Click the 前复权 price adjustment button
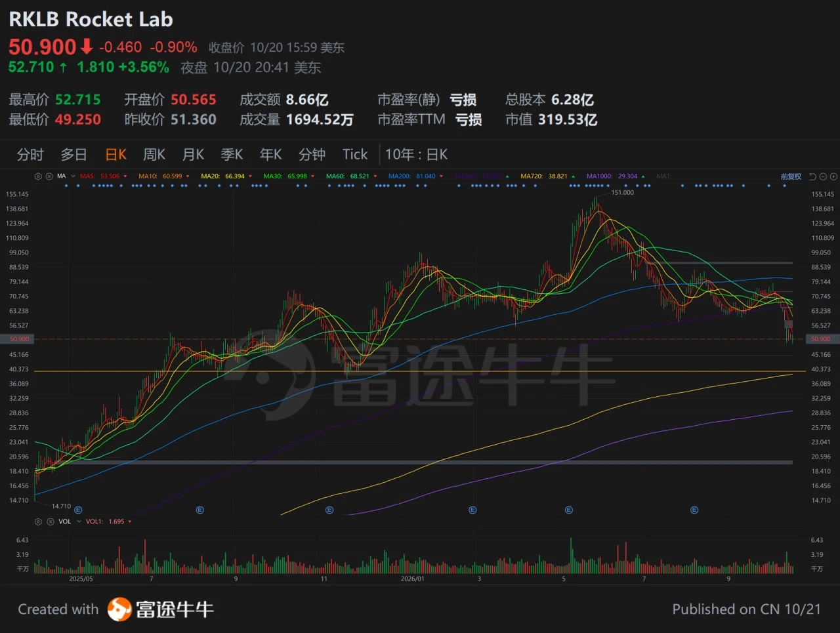This screenshot has width=840, height=633. (791, 176)
